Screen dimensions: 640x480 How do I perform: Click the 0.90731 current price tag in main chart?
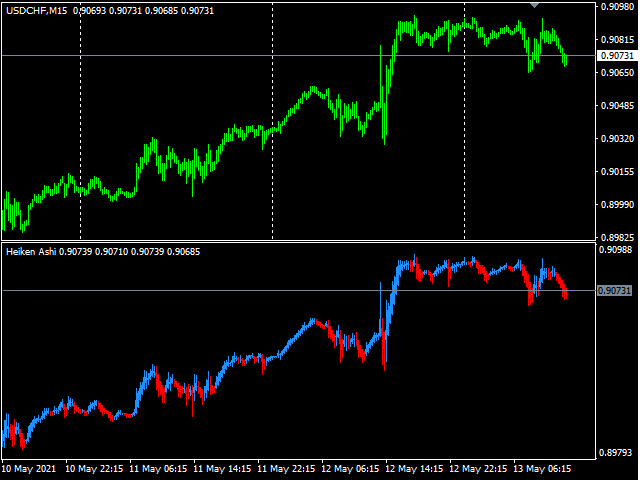tap(615, 56)
